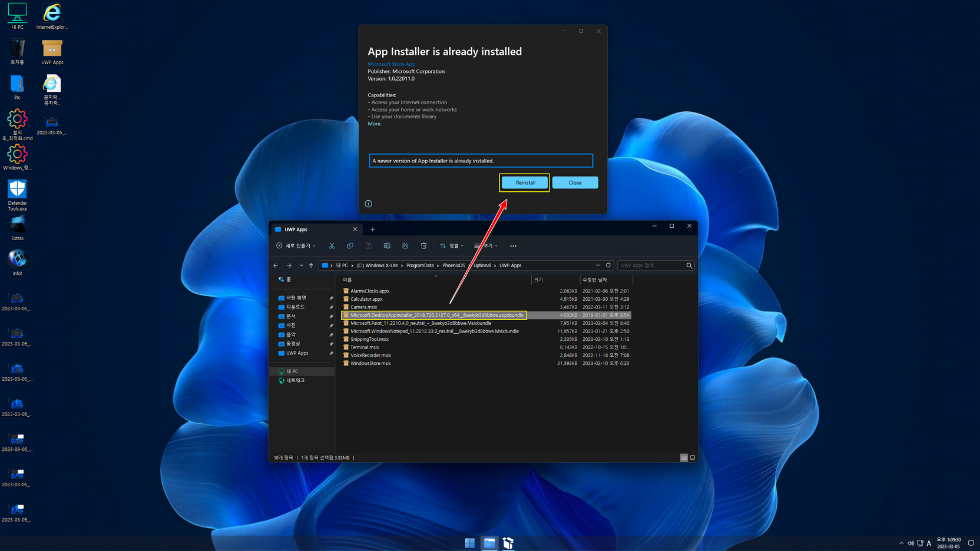The width and height of the screenshot is (980, 551).
Task: Open the 정렬 sort dropdown
Action: [x=452, y=245]
